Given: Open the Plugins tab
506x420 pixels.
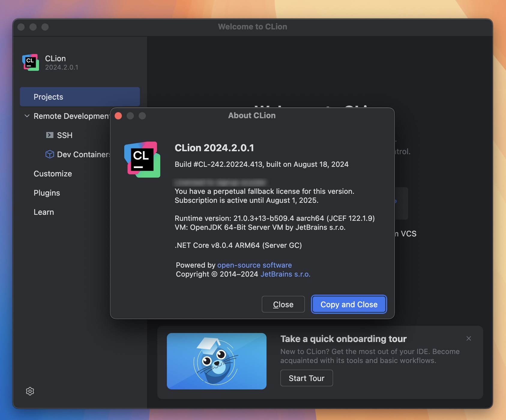Looking at the screenshot, I should click(47, 193).
